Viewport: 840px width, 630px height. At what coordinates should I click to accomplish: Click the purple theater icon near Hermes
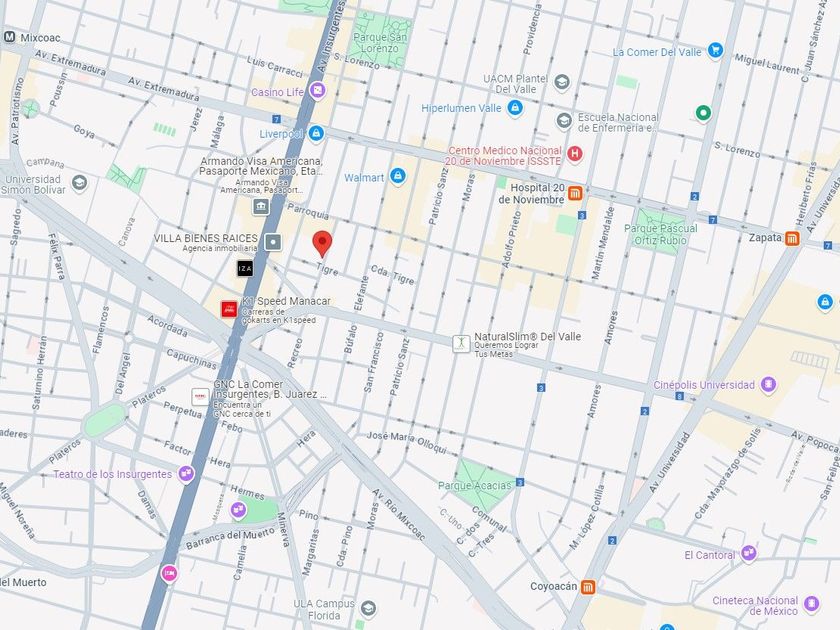238,510
